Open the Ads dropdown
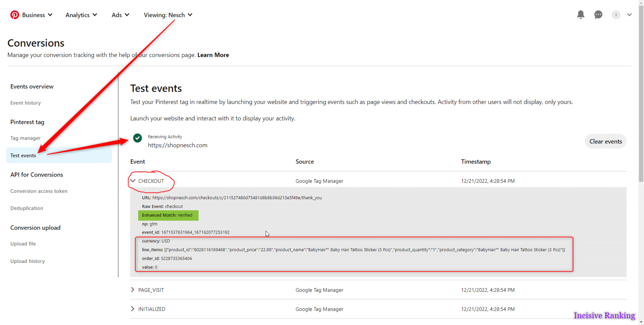Screen dimensions: 644x325 [120, 15]
